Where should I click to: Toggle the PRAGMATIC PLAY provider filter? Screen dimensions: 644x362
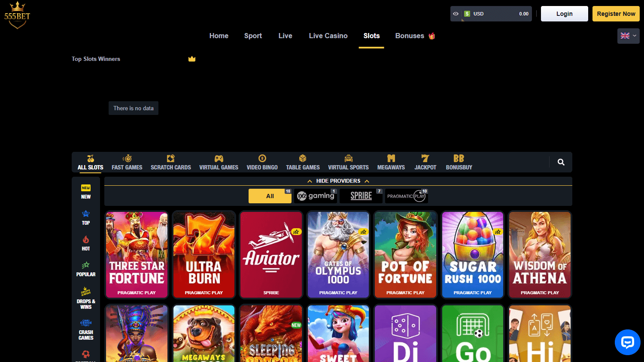point(406,196)
